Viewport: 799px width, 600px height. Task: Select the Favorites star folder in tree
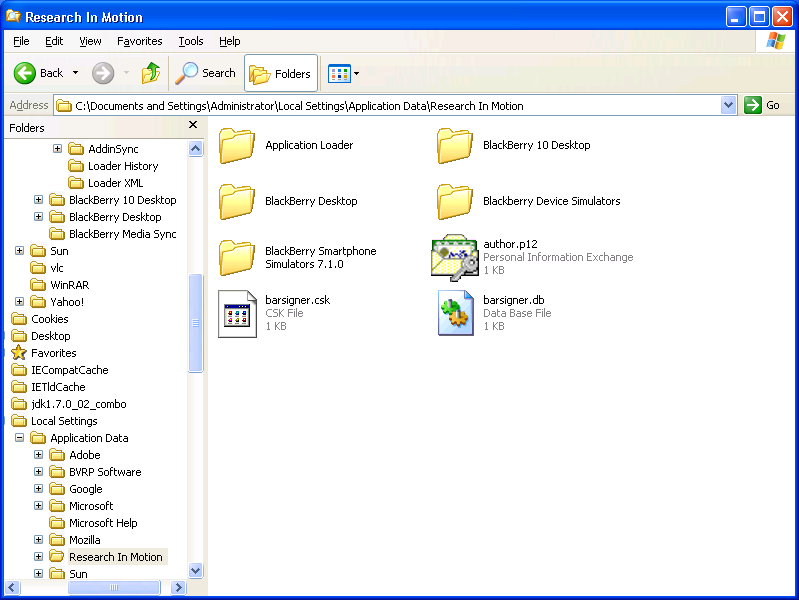pos(44,353)
